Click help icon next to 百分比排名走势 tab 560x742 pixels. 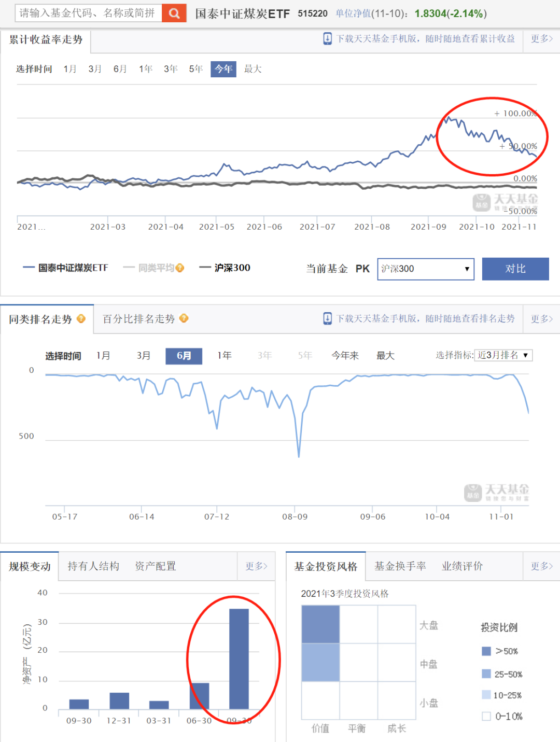(184, 318)
